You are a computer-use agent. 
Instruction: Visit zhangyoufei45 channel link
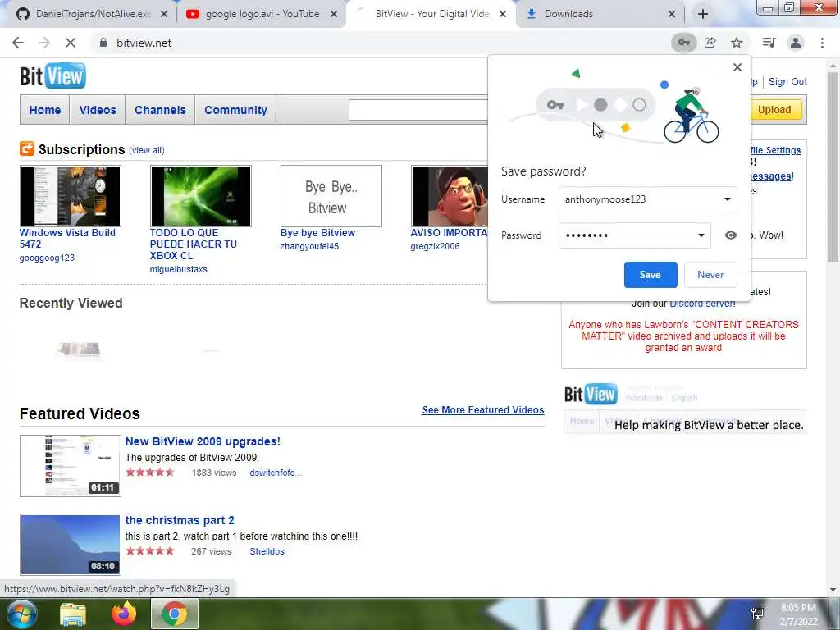click(309, 246)
